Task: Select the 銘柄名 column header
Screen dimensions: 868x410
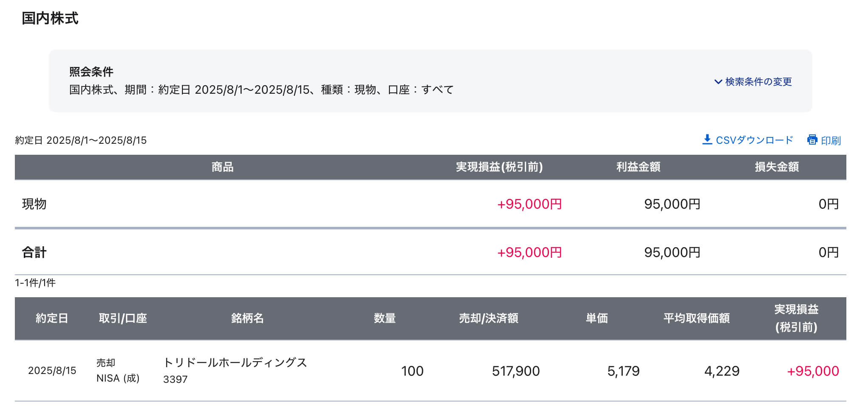Action: tap(247, 318)
